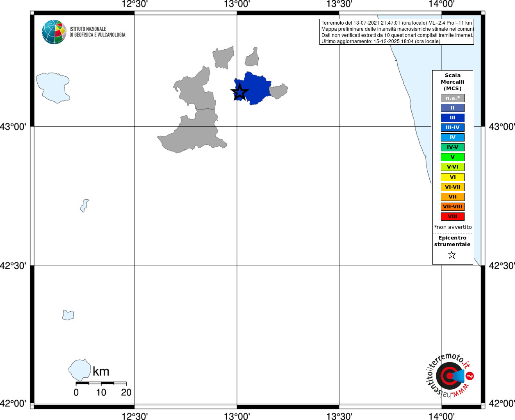Select the yellow VI legend swatch
Viewport: 515px width, 420px height.
[453, 177]
